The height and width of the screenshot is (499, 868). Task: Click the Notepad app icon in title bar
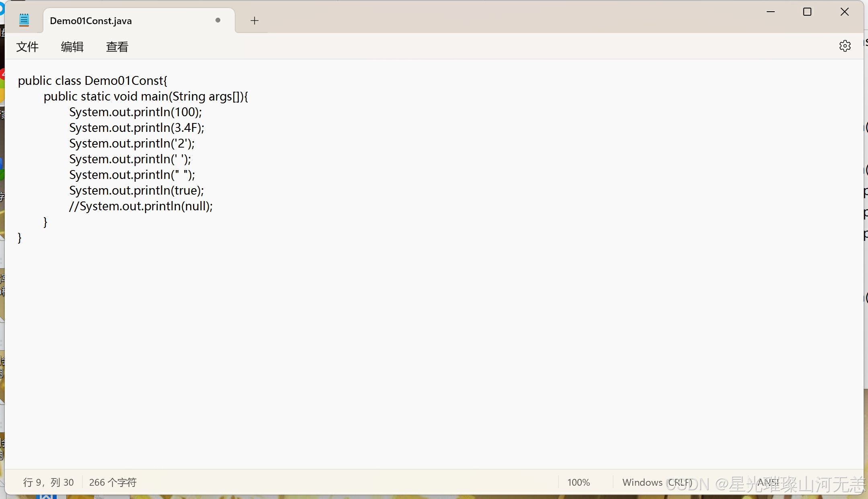(x=24, y=20)
